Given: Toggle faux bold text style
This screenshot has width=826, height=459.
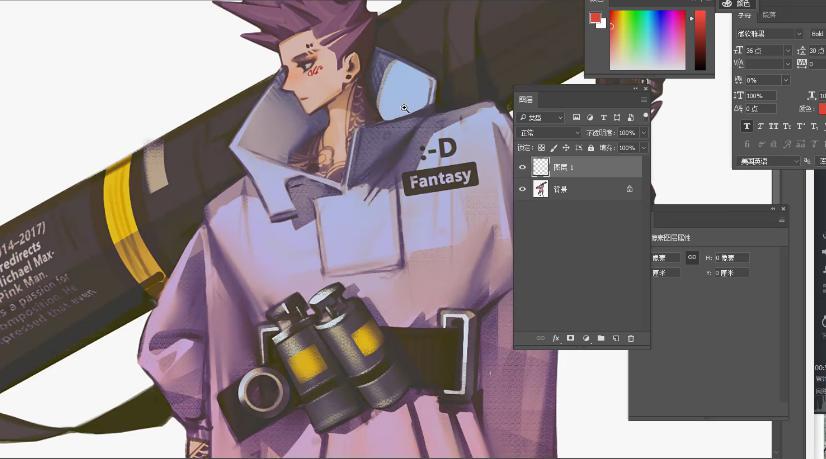Looking at the screenshot, I should pos(746,126).
